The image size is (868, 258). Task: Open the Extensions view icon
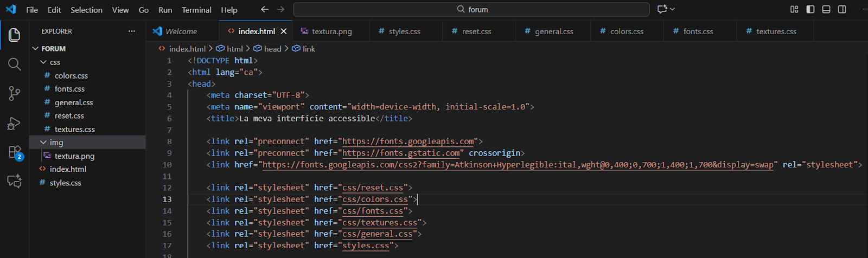[14, 152]
